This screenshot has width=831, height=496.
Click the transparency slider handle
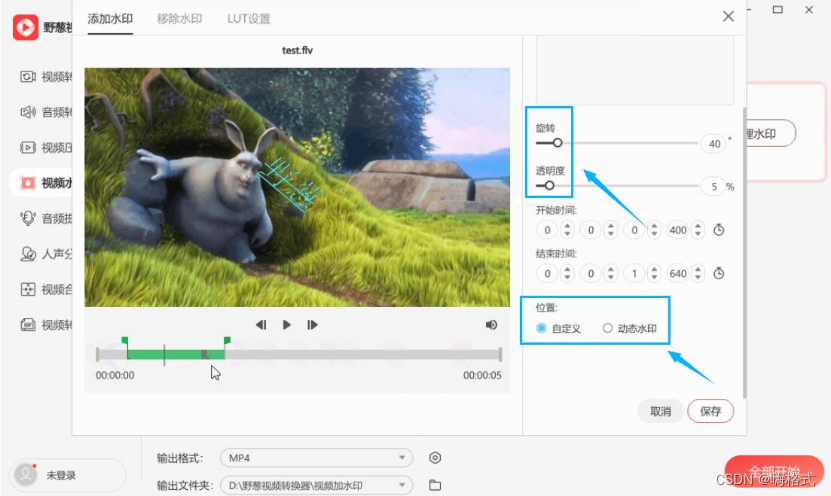click(550, 185)
